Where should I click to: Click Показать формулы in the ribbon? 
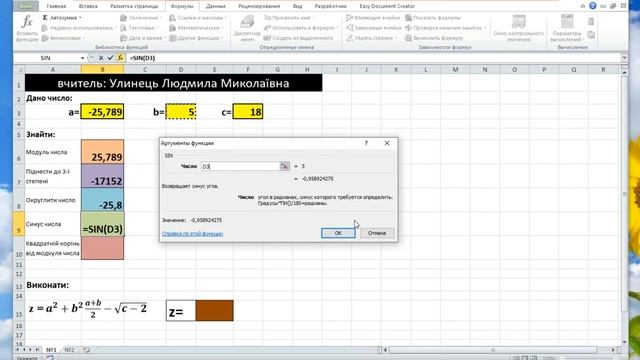tap(433, 18)
